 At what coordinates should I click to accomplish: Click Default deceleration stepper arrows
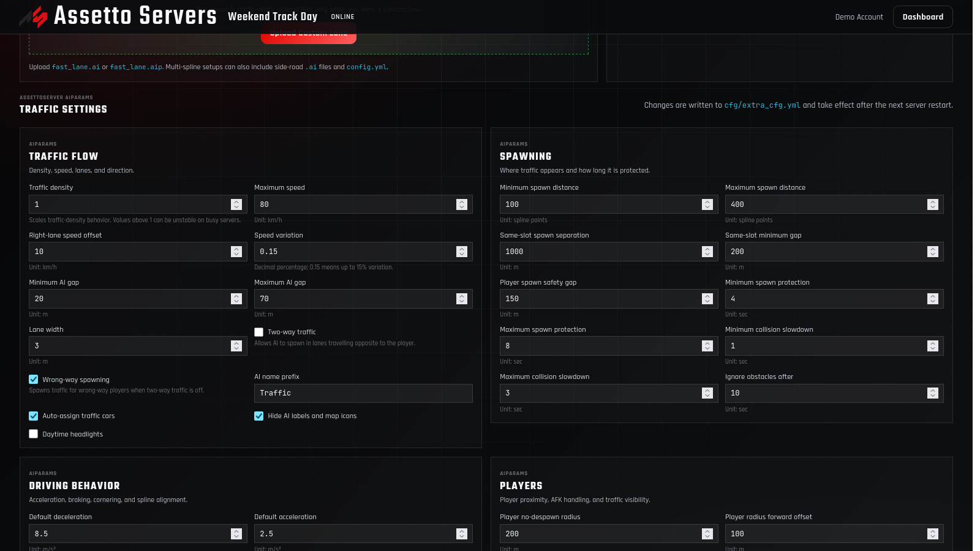pyautogui.click(x=236, y=534)
